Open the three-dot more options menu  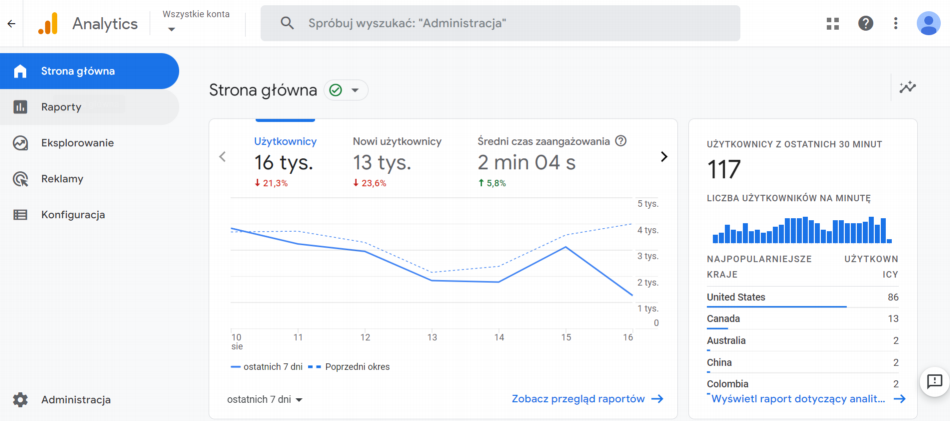tap(896, 23)
